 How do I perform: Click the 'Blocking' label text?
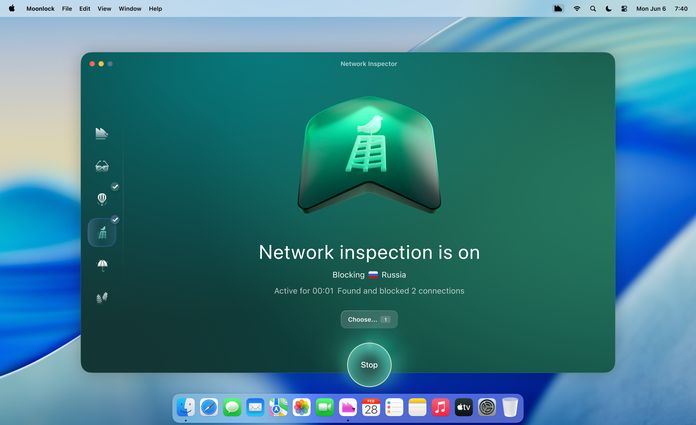pos(348,275)
